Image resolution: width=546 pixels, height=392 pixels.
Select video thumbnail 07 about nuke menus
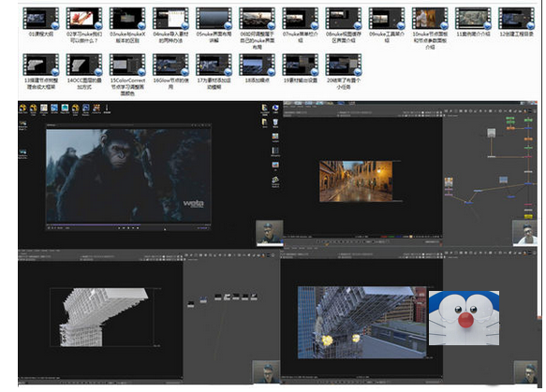[x=301, y=19]
